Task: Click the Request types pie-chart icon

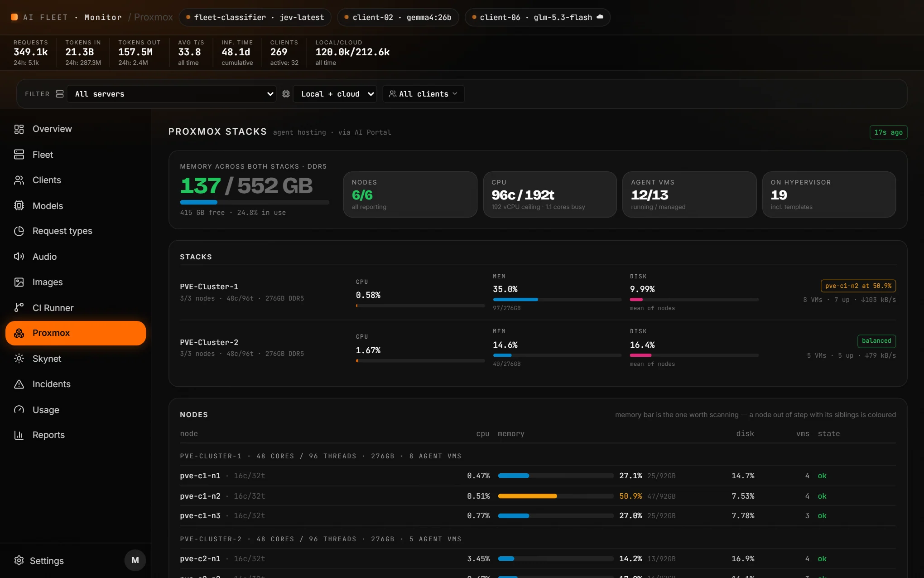Action: pyautogui.click(x=19, y=231)
